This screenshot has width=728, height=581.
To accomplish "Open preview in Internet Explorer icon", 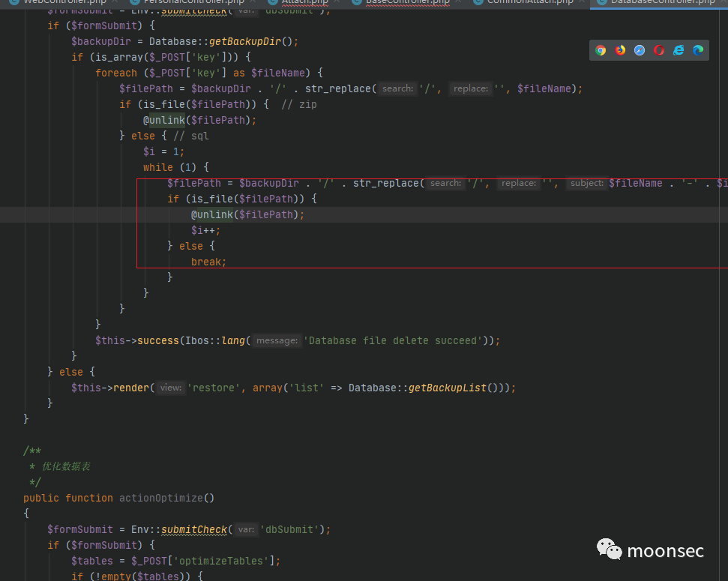I will (679, 50).
